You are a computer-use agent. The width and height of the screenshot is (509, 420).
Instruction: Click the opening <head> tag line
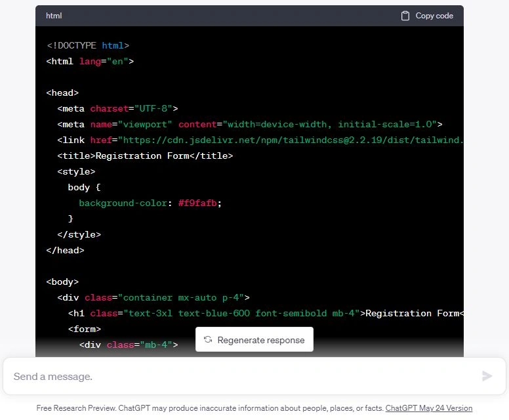[x=62, y=93]
